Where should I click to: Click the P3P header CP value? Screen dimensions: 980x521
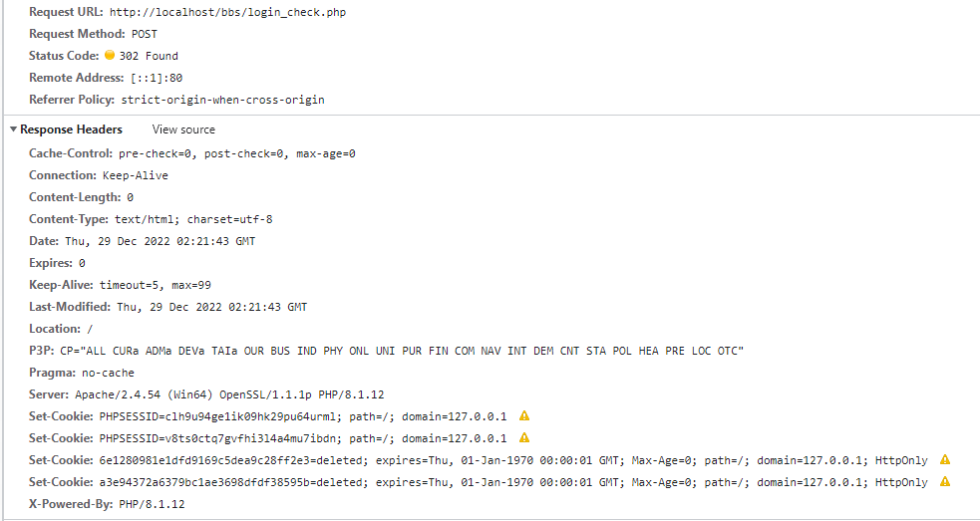click(402, 351)
